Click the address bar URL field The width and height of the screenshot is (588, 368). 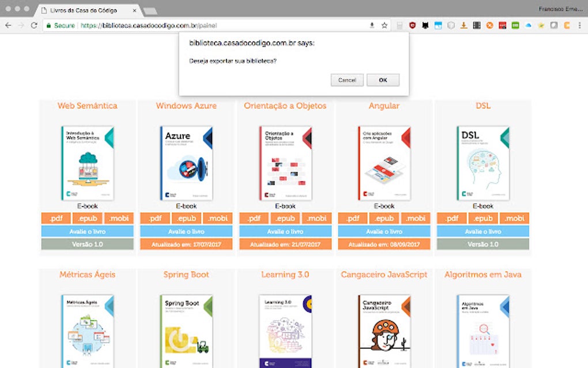coord(173,25)
